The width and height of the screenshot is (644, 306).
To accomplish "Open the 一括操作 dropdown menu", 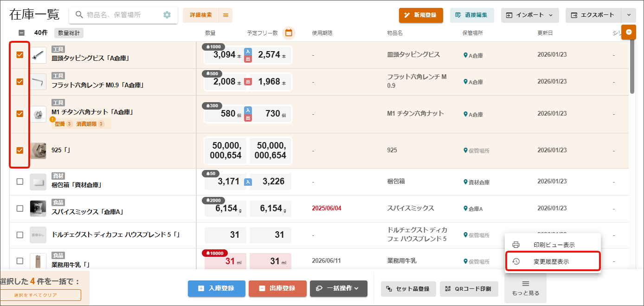I will (338, 288).
